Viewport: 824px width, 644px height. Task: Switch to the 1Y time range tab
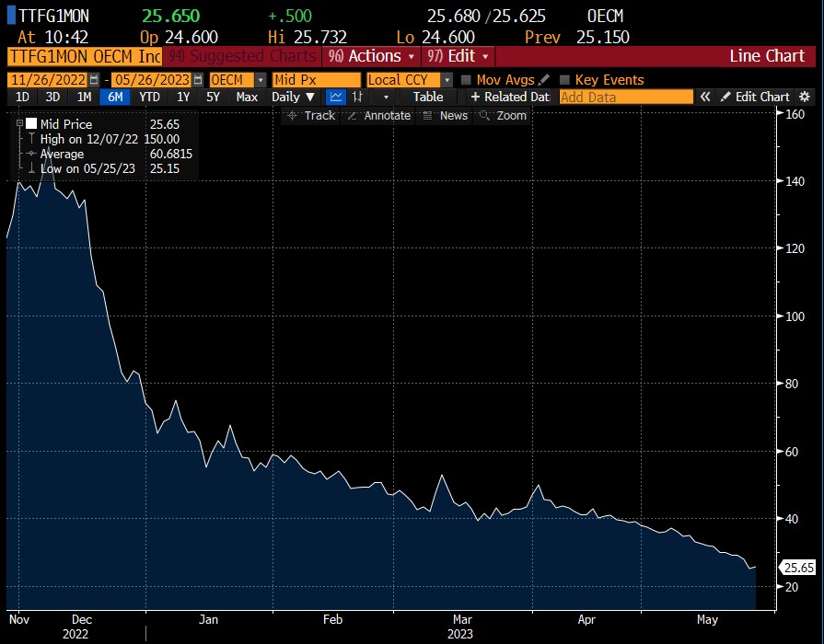[x=183, y=97]
